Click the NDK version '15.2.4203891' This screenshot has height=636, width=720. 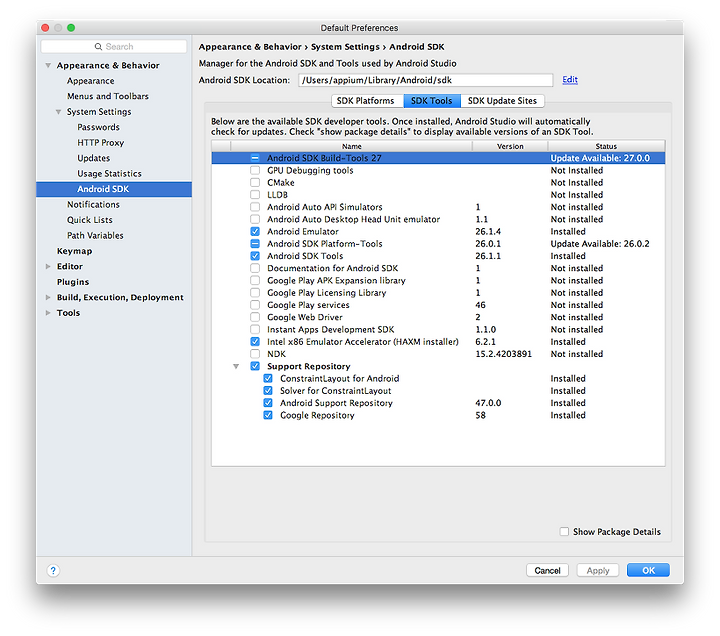tap(503, 354)
